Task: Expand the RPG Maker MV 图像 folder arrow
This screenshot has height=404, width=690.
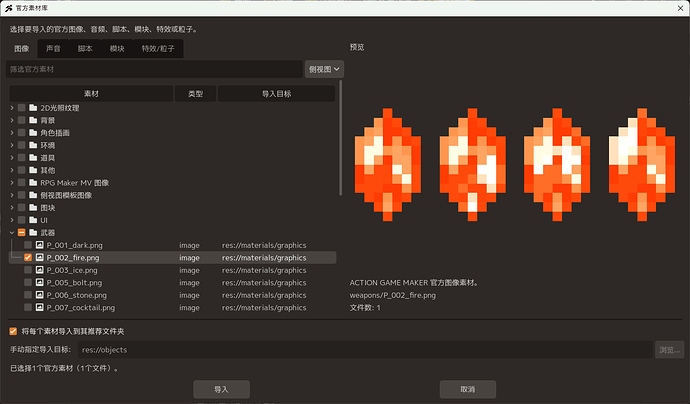Action: coord(12,182)
